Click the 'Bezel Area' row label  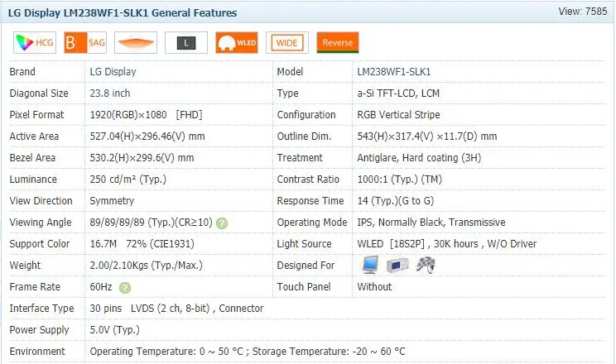pos(32,158)
